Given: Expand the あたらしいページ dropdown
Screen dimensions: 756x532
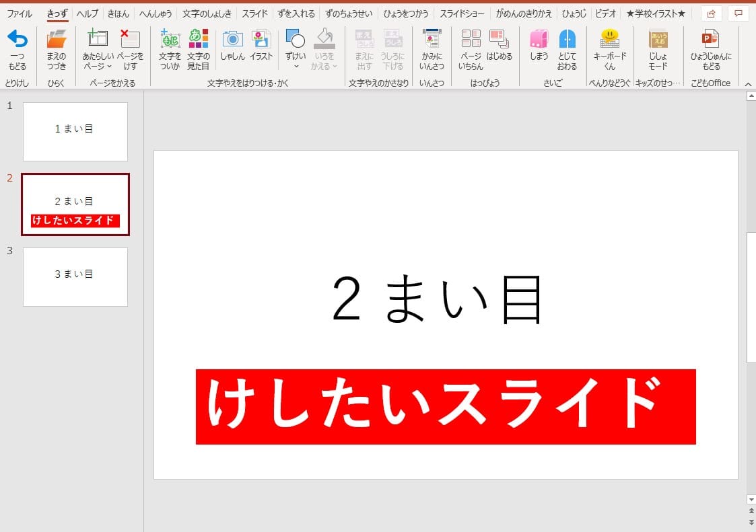Looking at the screenshot, I should (98, 67).
